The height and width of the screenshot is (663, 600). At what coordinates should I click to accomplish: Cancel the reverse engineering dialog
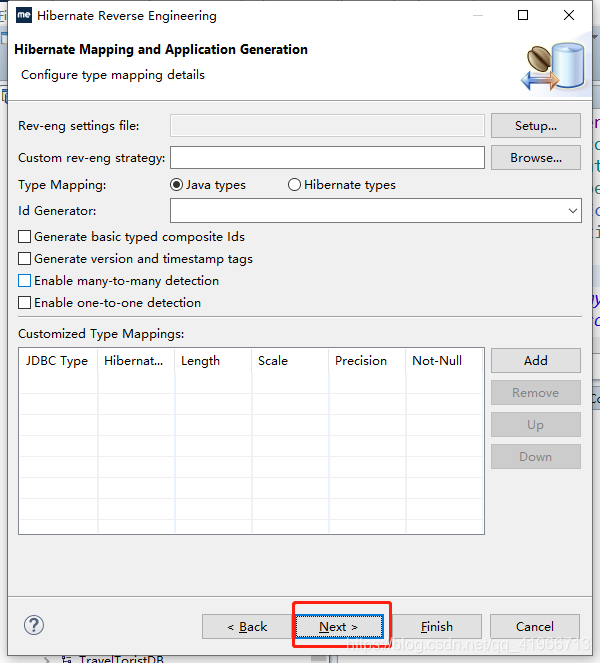point(534,626)
